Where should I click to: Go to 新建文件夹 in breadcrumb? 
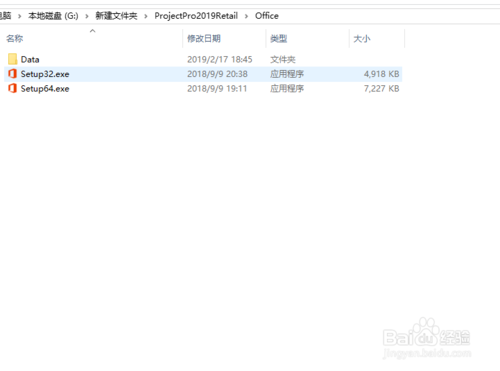pyautogui.click(x=116, y=16)
